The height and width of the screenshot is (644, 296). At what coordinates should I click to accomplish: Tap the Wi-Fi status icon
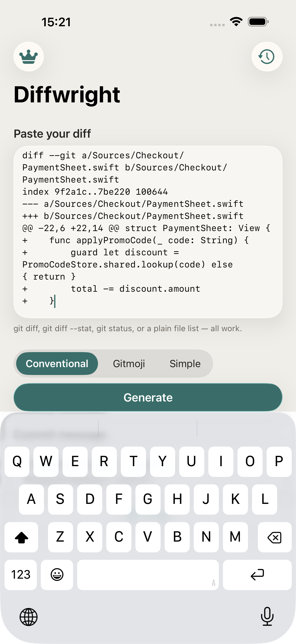click(236, 22)
